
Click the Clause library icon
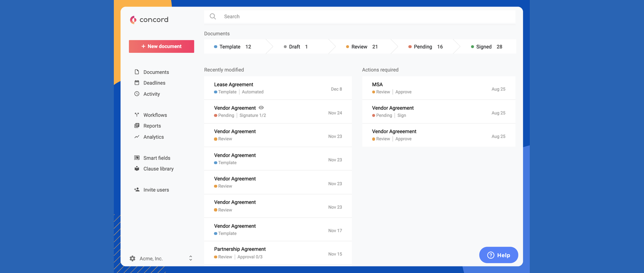click(x=137, y=169)
